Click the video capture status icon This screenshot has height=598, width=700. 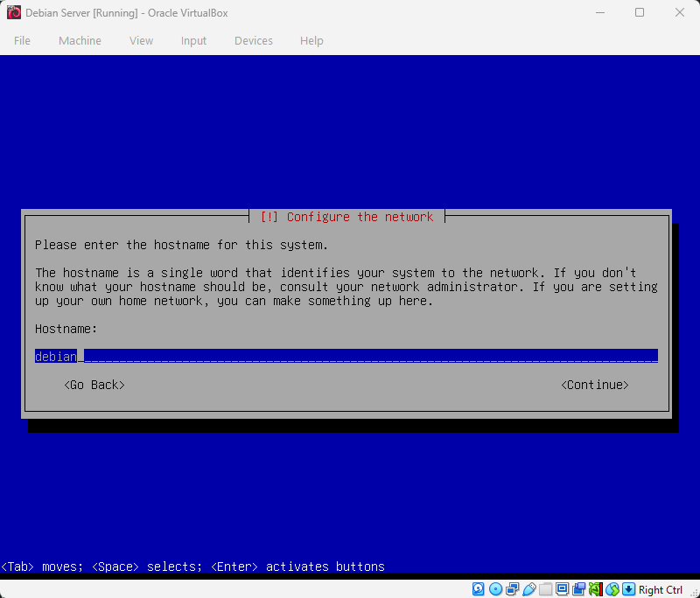(578, 588)
